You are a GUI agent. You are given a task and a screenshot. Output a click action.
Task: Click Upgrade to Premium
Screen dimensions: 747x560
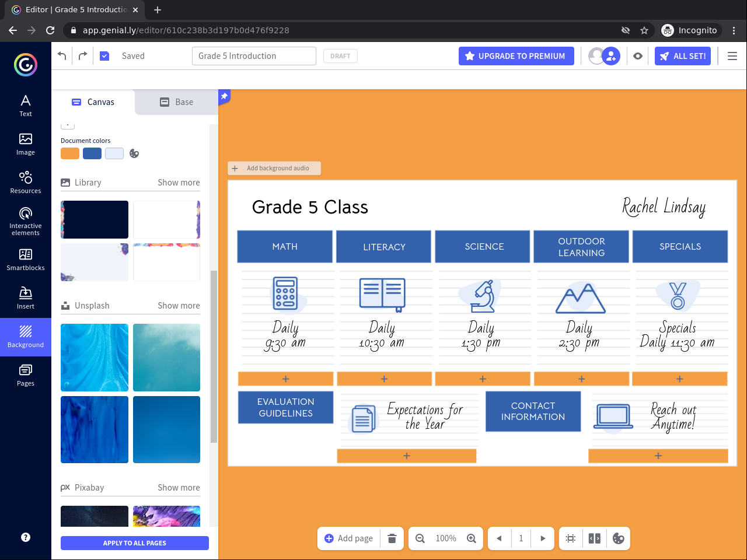point(516,56)
